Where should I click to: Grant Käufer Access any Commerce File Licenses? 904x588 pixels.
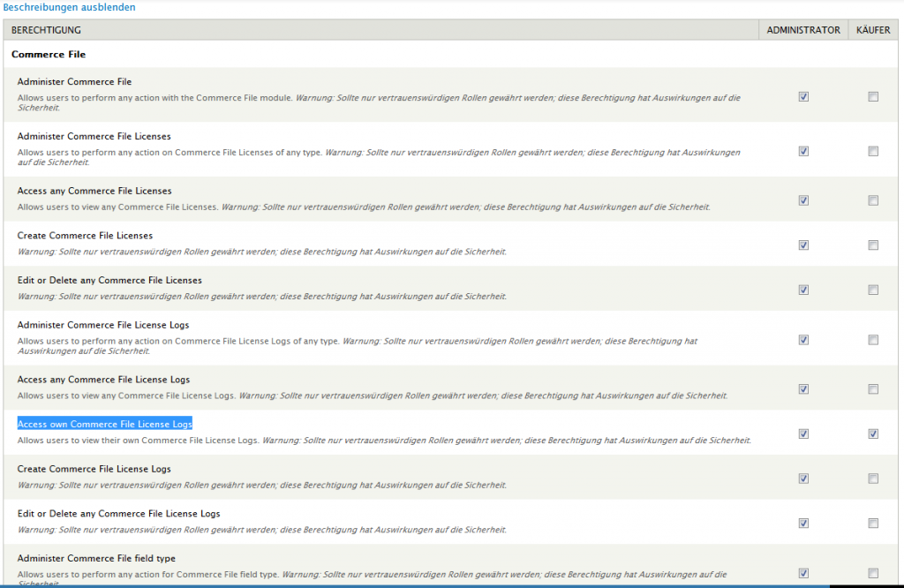873,200
